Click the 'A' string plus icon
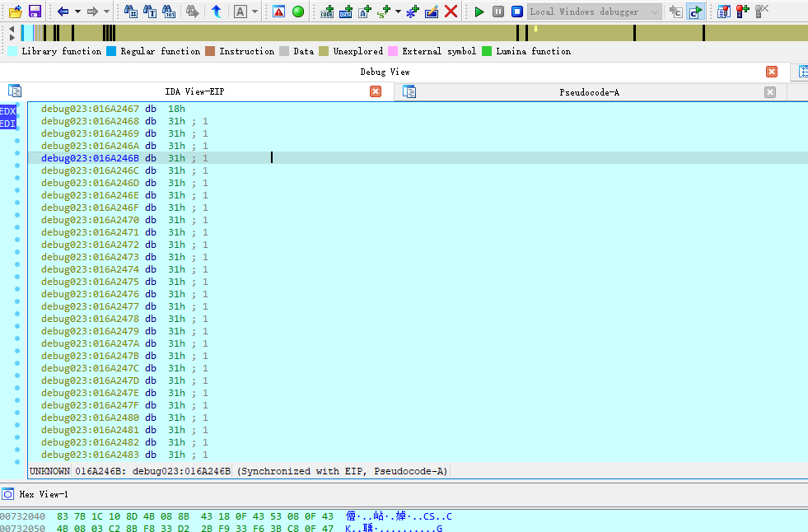The image size is (808, 532). [365, 12]
